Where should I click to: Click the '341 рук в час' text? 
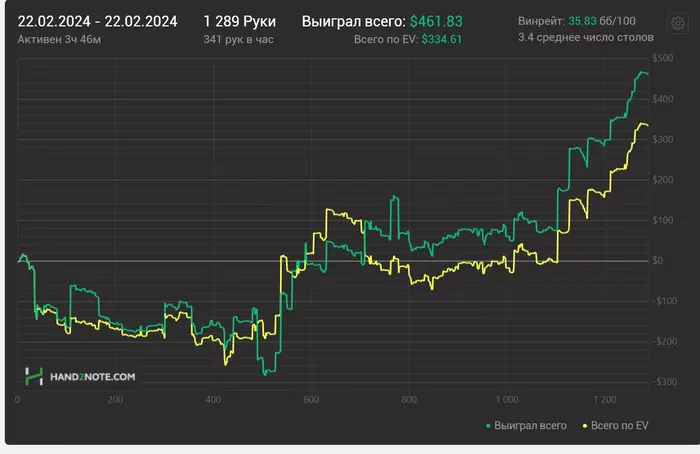238,39
